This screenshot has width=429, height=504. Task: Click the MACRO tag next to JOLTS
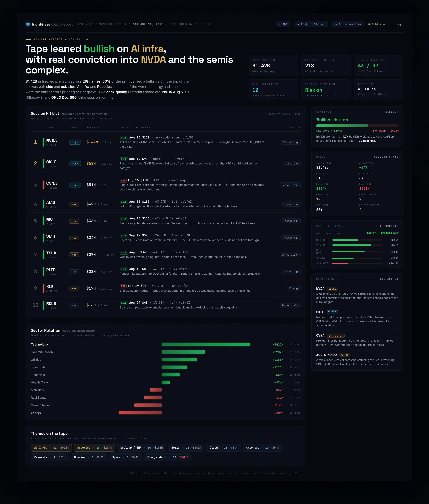pyautogui.click(x=344, y=355)
